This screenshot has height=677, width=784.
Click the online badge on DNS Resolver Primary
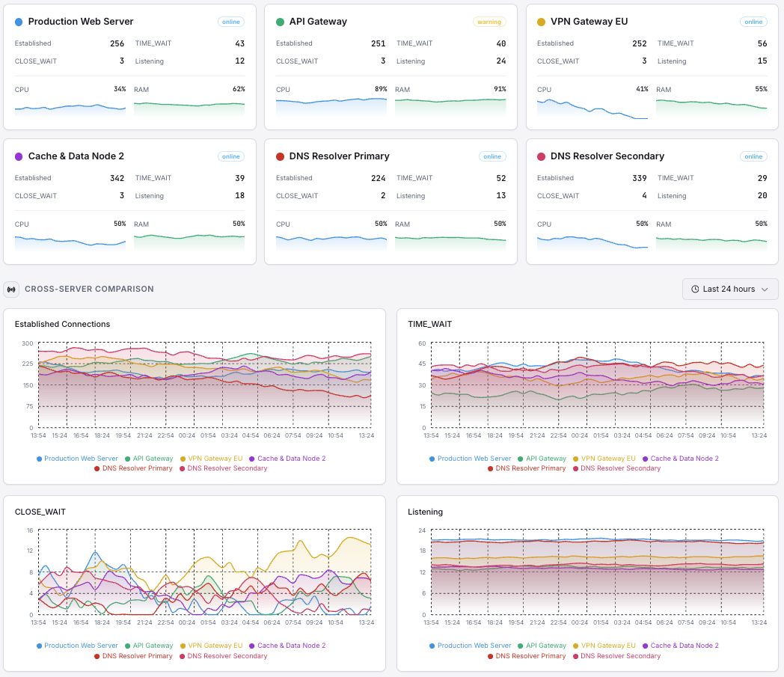tap(492, 156)
